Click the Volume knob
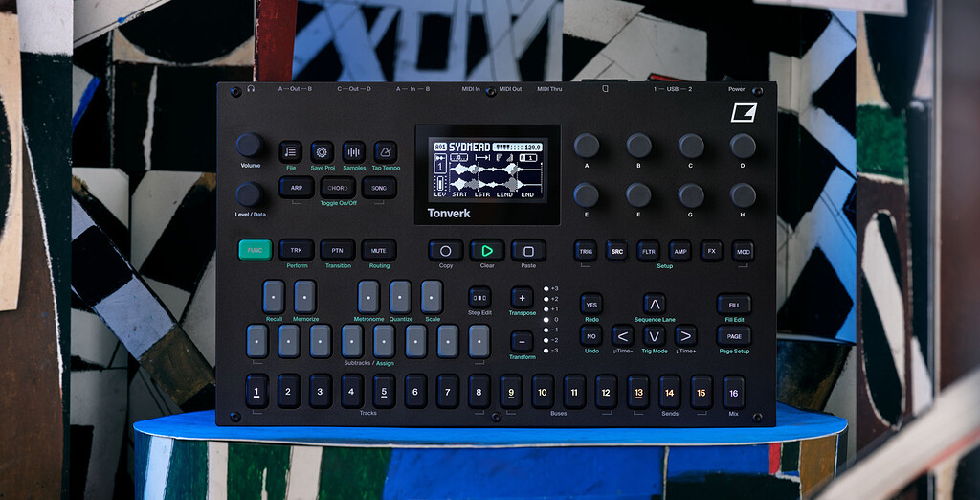This screenshot has width=980, height=500. pos(249,145)
